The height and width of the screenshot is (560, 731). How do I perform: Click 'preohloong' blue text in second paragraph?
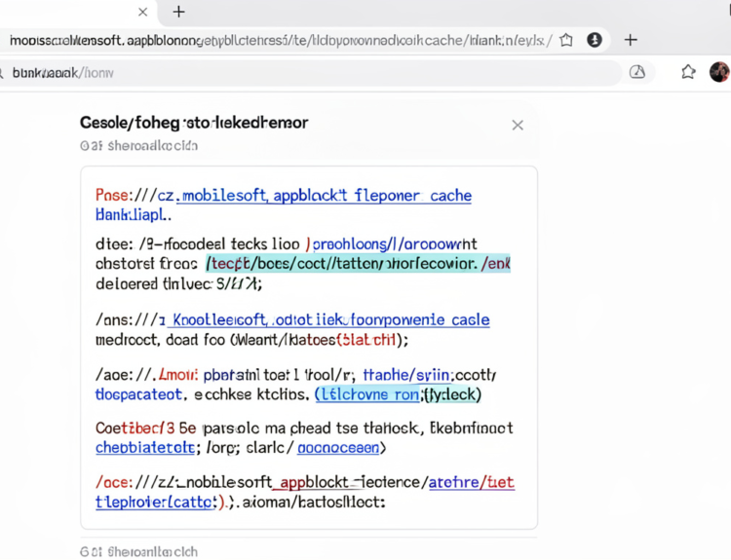pos(350,244)
